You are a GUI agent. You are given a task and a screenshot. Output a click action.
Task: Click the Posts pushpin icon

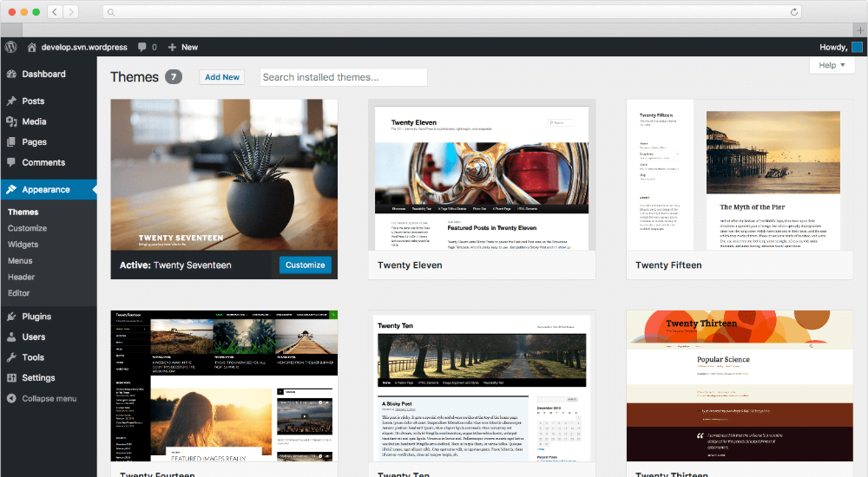tap(11, 101)
